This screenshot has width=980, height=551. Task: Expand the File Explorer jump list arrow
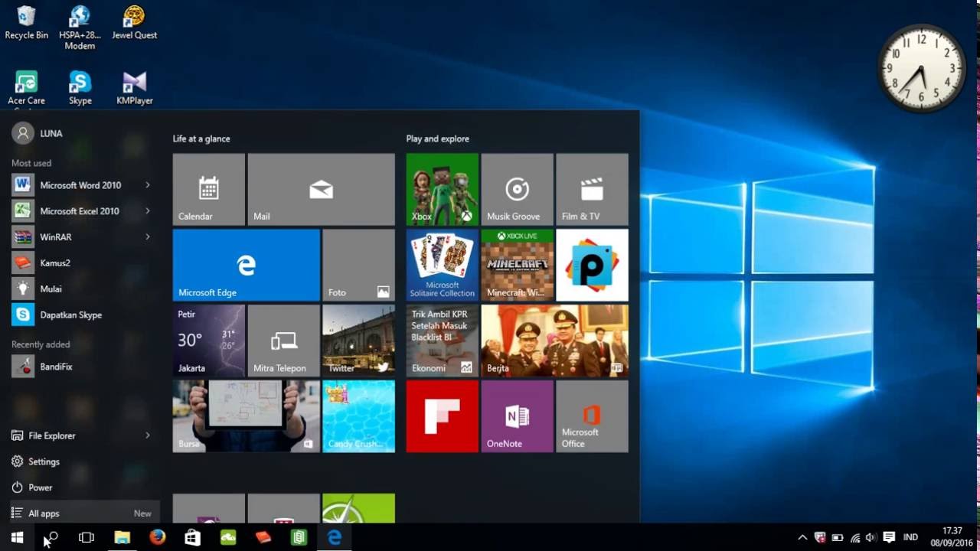coord(148,435)
